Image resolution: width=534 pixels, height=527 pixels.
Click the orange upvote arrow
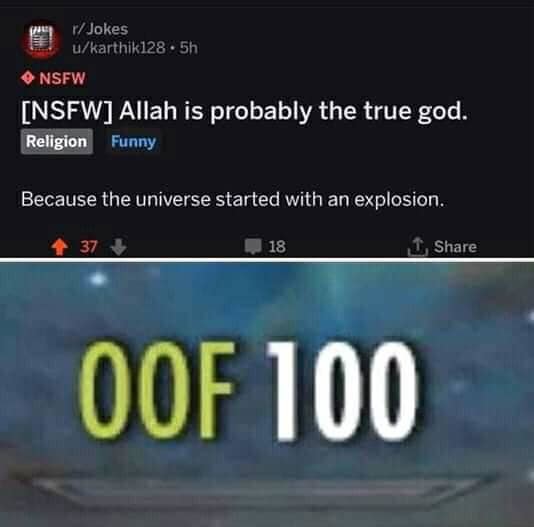[59, 247]
